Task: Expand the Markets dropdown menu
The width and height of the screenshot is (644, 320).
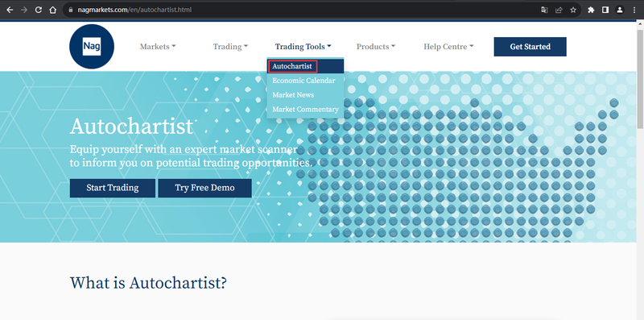Action: (x=158, y=47)
